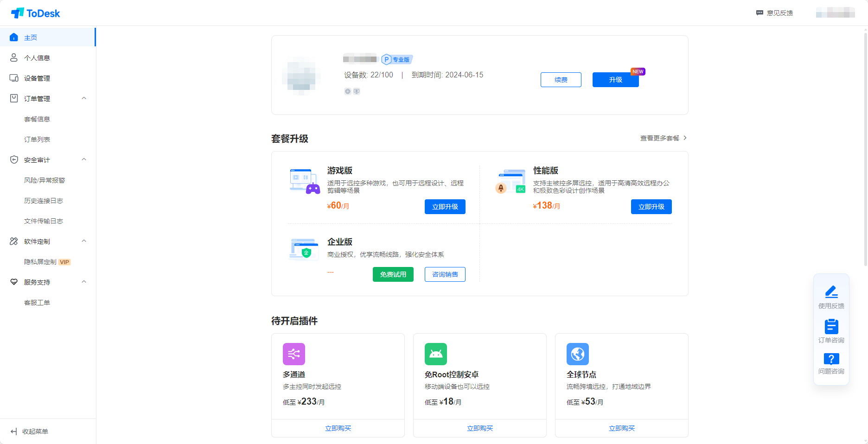Click the 设备数: 22/100 text
Screen dimensions: 868x444
369,75
